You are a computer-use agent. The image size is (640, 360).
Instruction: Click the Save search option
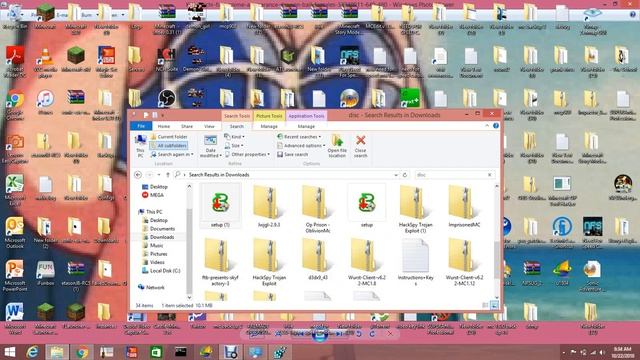tap(292, 154)
